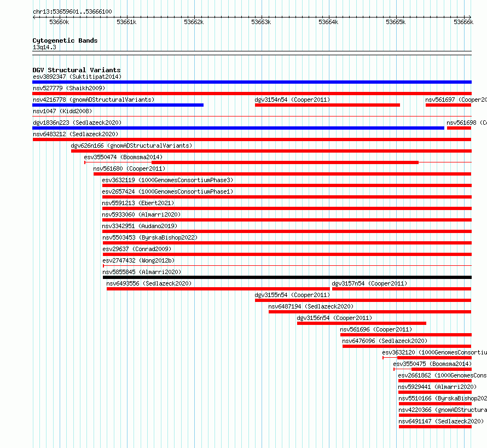
Task: Open dgv1836n223 (Sedlazeck2020) variant
Action: pyautogui.click(x=77, y=123)
